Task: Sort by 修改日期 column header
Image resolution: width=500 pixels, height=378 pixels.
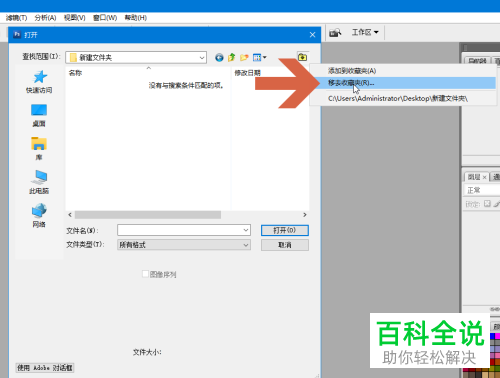Action: (x=247, y=73)
